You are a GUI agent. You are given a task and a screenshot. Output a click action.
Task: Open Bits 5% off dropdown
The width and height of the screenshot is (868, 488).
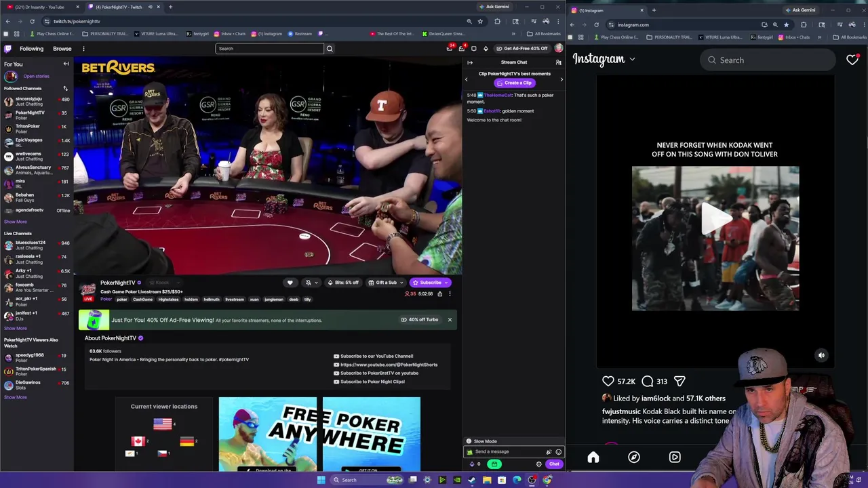[343, 283]
